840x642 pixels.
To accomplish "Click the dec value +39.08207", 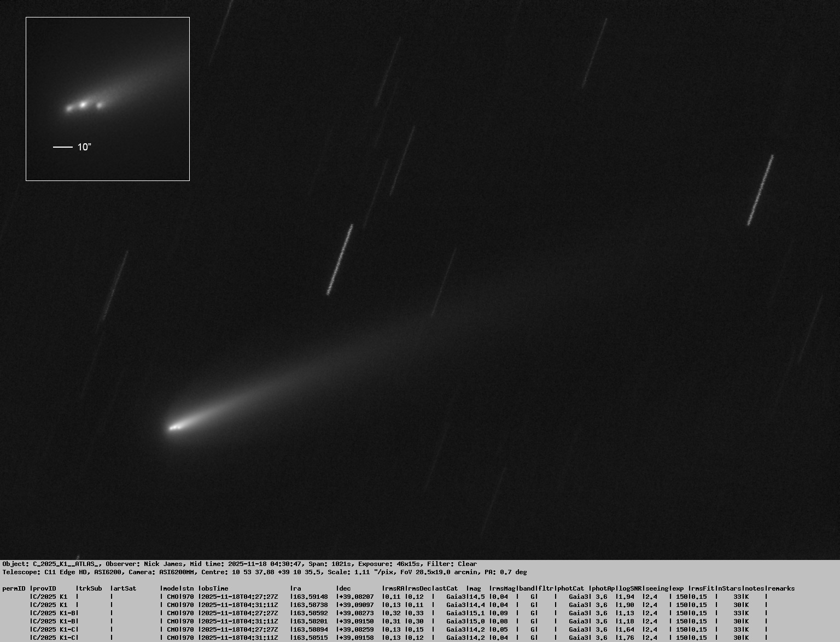I will pos(356,597).
